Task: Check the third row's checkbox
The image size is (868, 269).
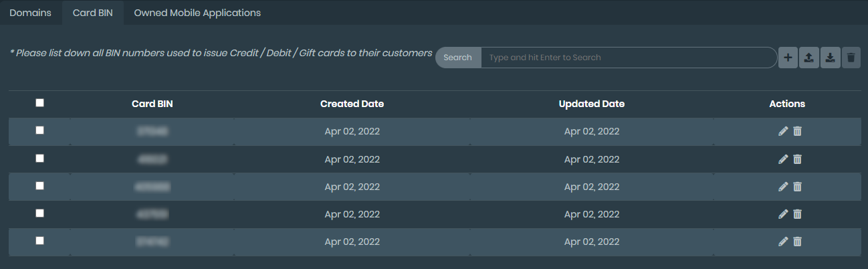Action: click(40, 185)
